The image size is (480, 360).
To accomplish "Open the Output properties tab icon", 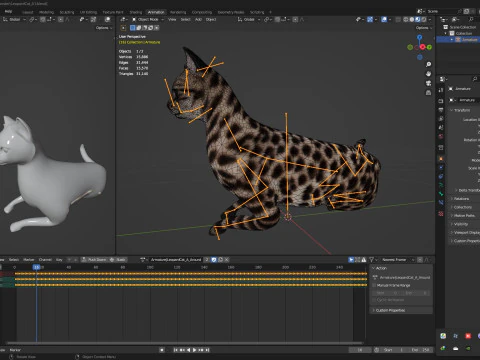I will [441, 110].
